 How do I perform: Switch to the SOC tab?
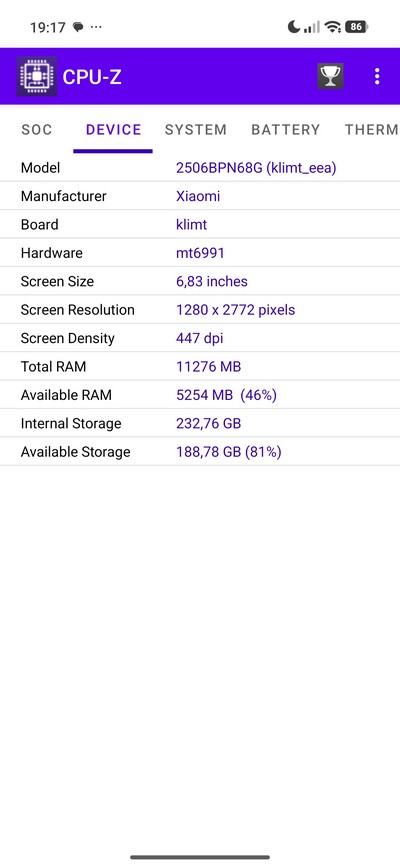[36, 130]
